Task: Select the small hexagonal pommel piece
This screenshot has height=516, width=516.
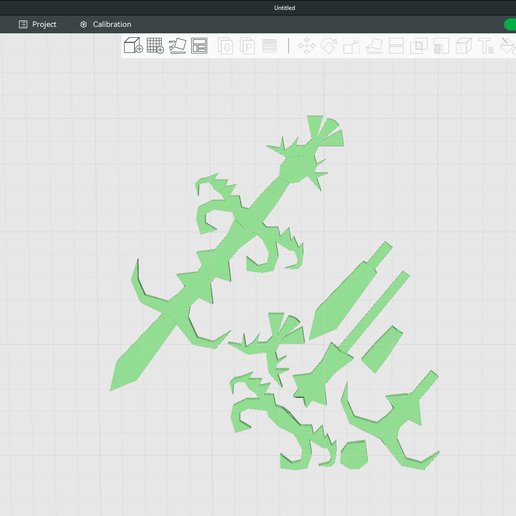Action: [354, 454]
